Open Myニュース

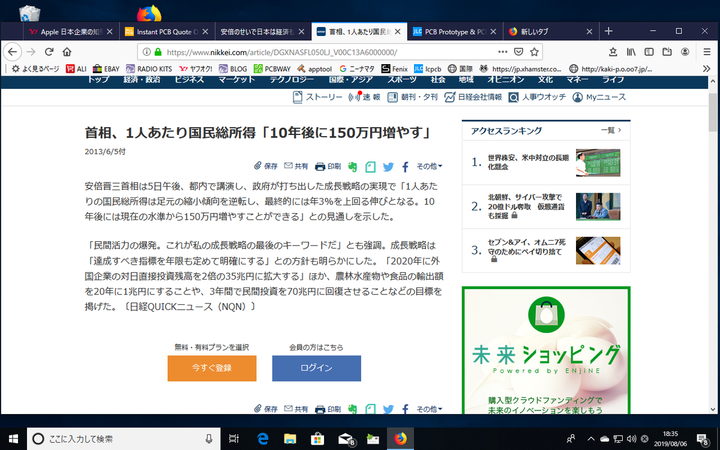[599, 97]
